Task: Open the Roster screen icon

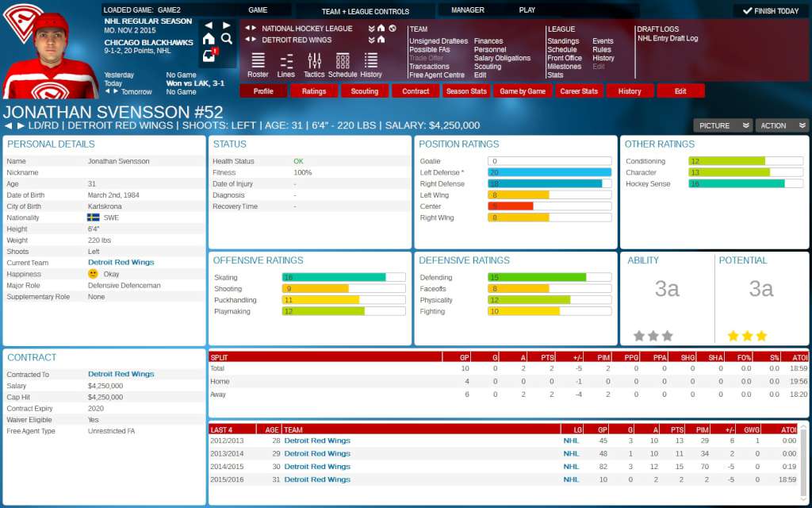Action: (258, 60)
